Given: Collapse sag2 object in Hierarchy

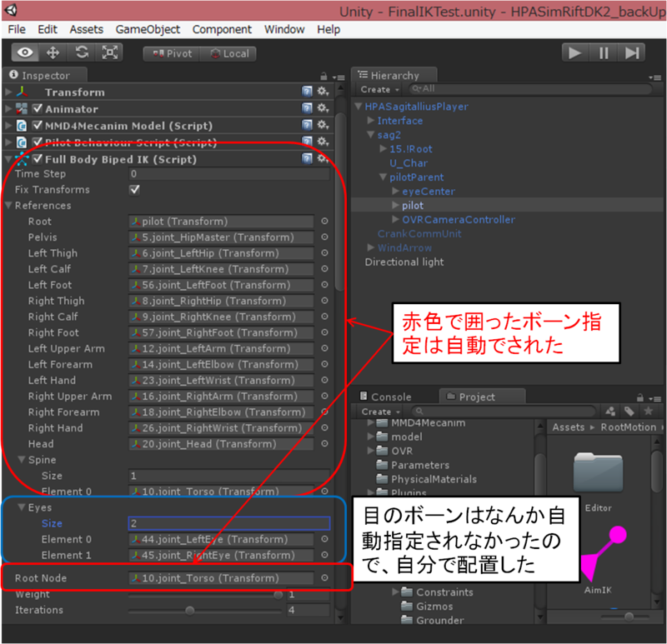Looking at the screenshot, I should [371, 135].
